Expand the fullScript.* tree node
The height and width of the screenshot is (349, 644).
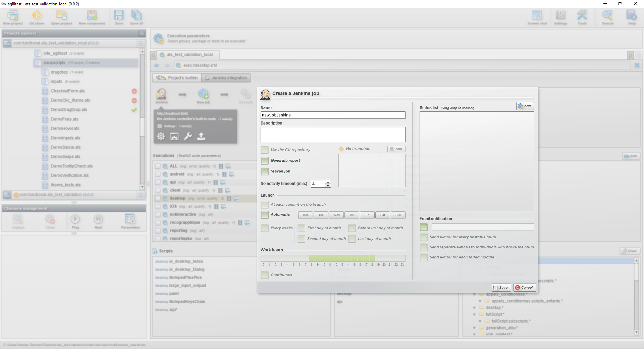[474, 314]
